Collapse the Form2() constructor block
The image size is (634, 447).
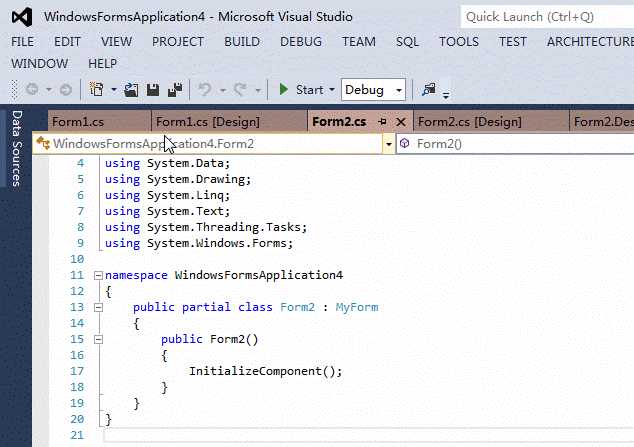click(98, 339)
